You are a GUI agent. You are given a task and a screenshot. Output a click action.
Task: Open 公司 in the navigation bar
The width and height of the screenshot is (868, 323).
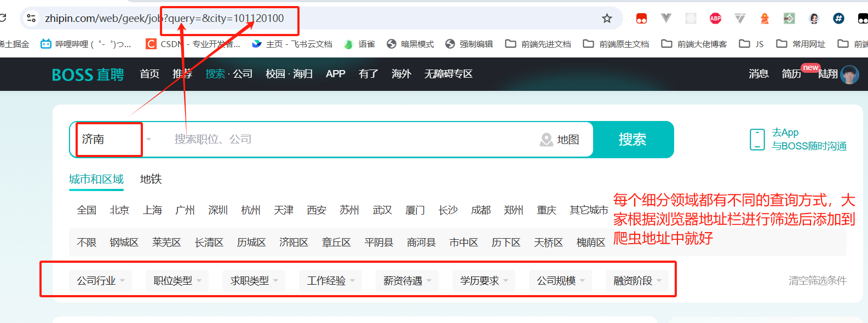243,74
